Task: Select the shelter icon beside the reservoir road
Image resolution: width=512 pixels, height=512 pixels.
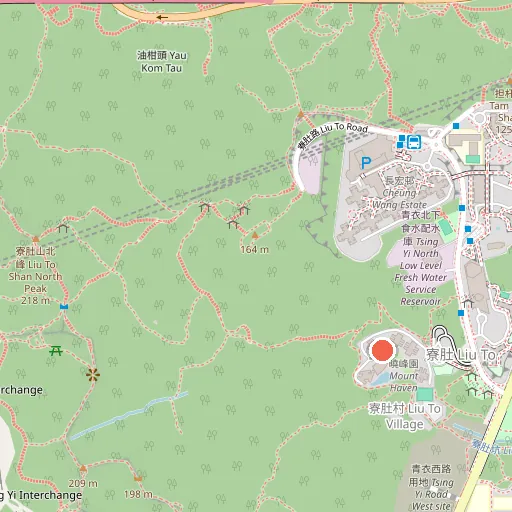Action: pos(468,303)
